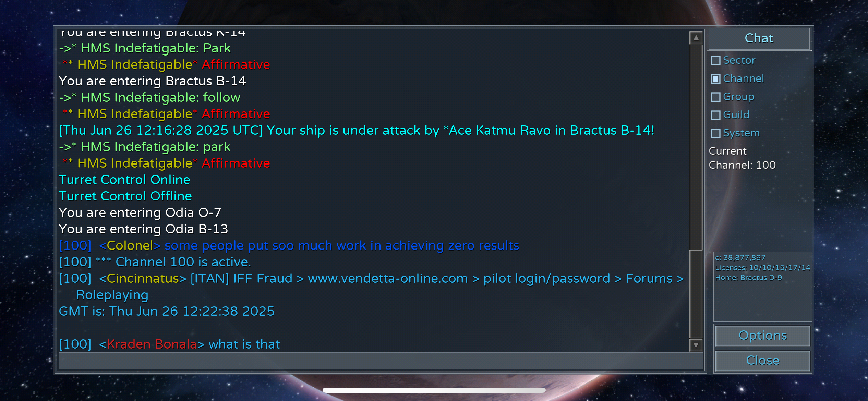Click the vendetta-online.com link text
868x401 pixels.
click(x=388, y=279)
